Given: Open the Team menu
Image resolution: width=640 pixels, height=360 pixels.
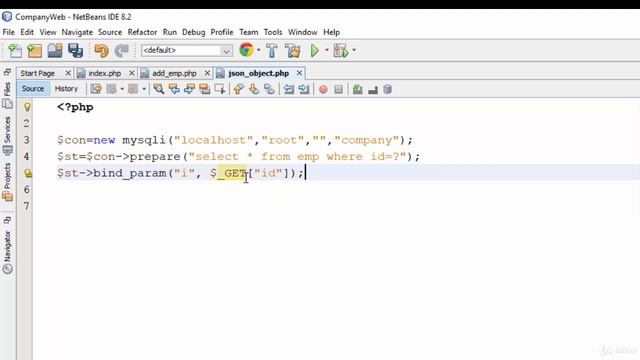Looking at the screenshot, I should [x=249, y=32].
